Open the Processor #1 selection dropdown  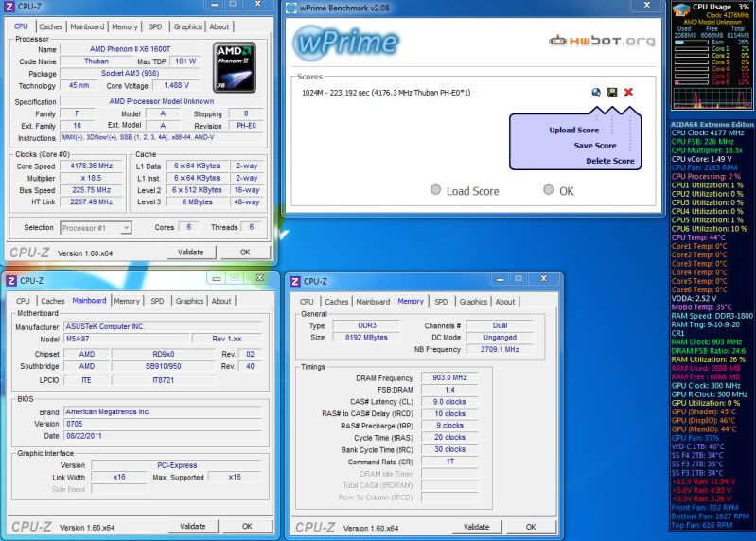97,228
